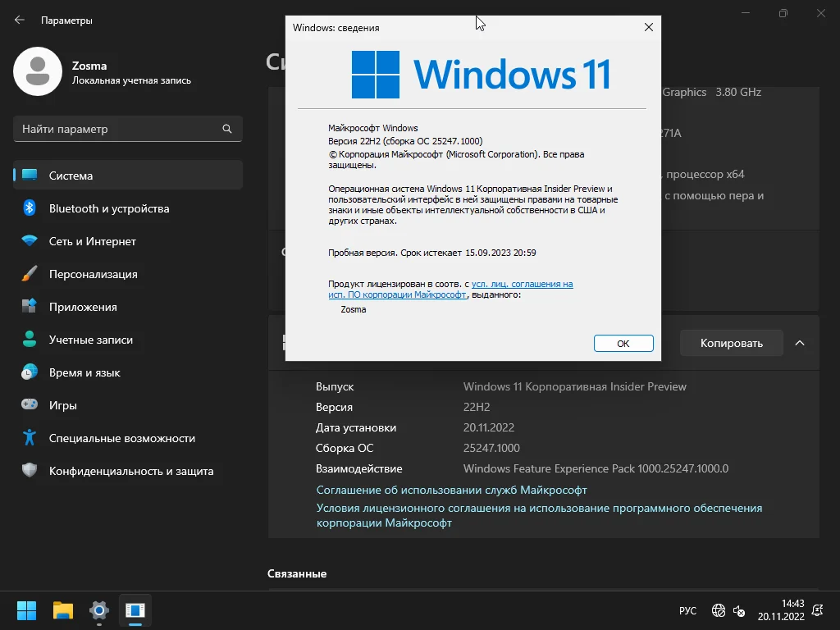Open Условия лицензионного соглашения link
Viewport: 840px width, 630px height.
[x=539, y=515]
